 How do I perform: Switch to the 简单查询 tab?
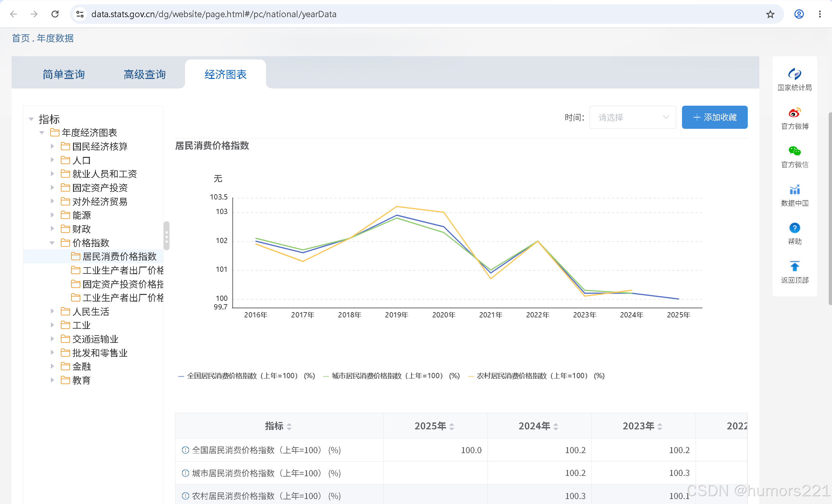(x=63, y=74)
